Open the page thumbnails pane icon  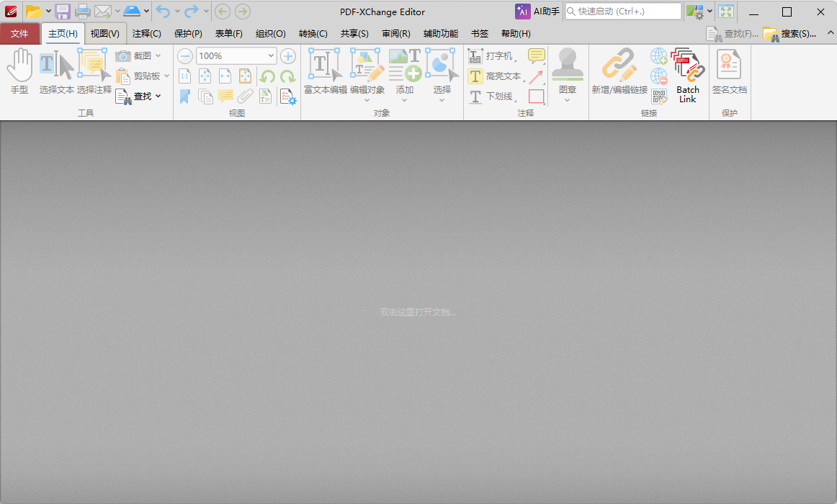[x=205, y=96]
